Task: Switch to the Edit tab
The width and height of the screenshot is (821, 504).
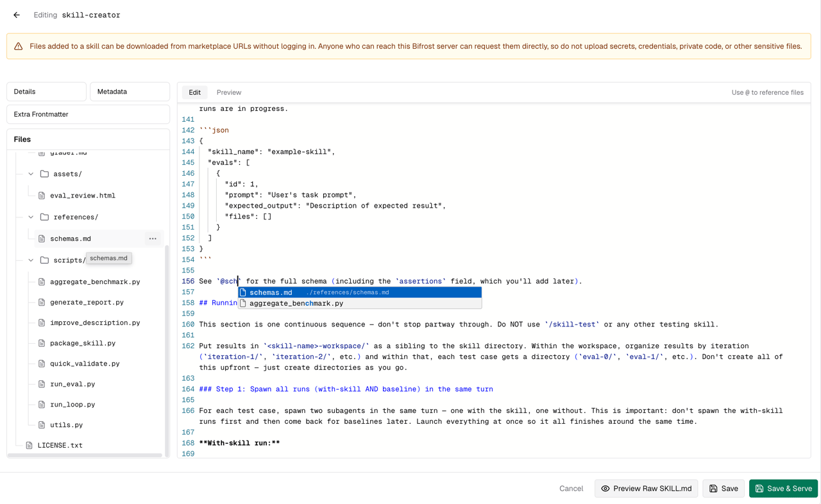Action: coord(194,92)
